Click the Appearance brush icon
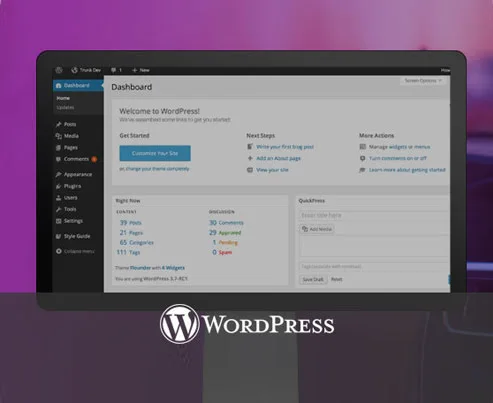 (59, 174)
